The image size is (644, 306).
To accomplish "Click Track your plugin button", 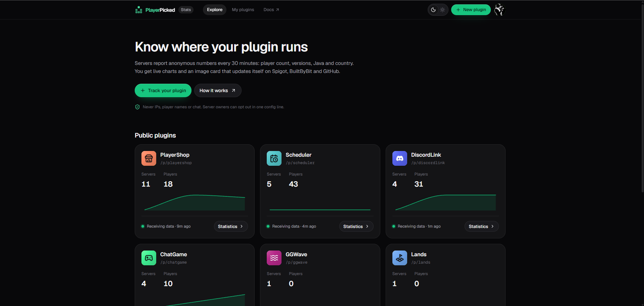I will point(163,90).
